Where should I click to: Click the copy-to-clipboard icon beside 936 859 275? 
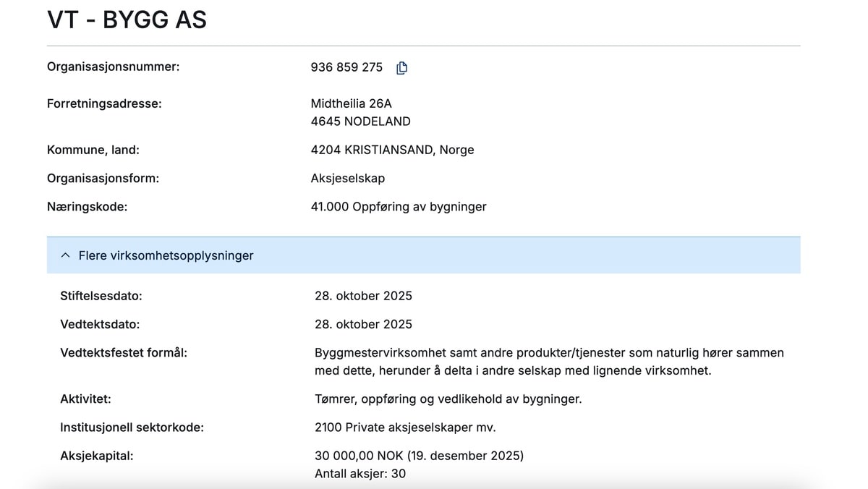point(401,67)
